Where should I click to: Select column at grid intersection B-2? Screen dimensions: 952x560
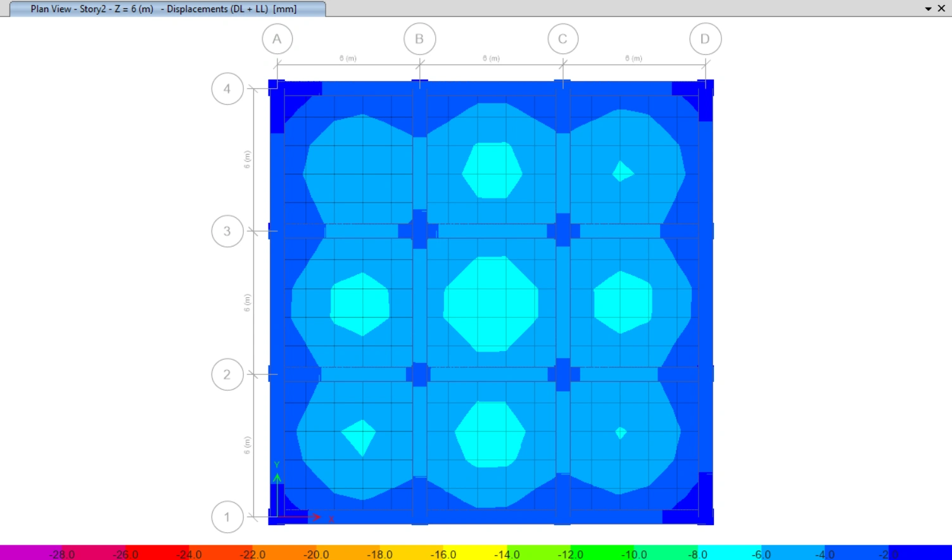coord(420,374)
